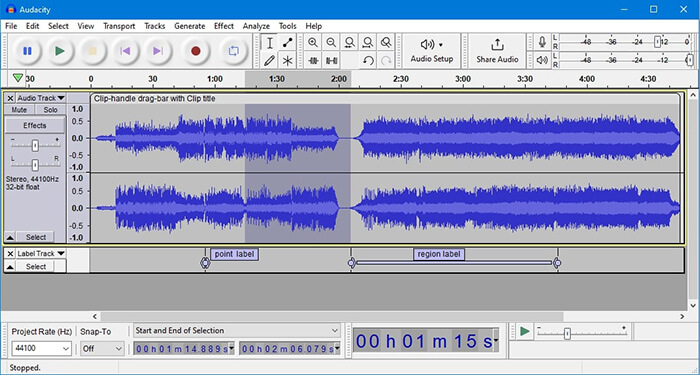Click Select on the Audio Track panel
The width and height of the screenshot is (700, 375).
pyautogui.click(x=36, y=237)
